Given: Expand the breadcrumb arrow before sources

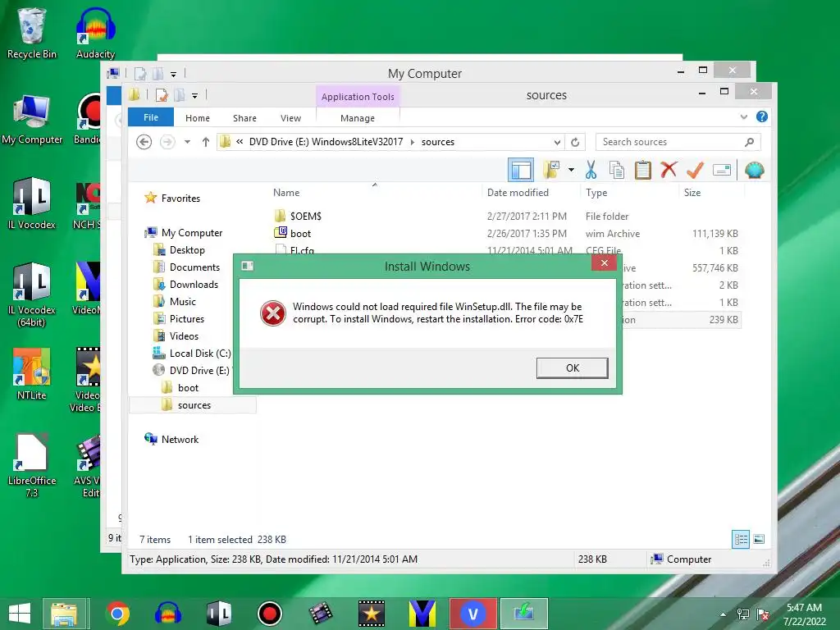Looking at the screenshot, I should click(x=413, y=142).
